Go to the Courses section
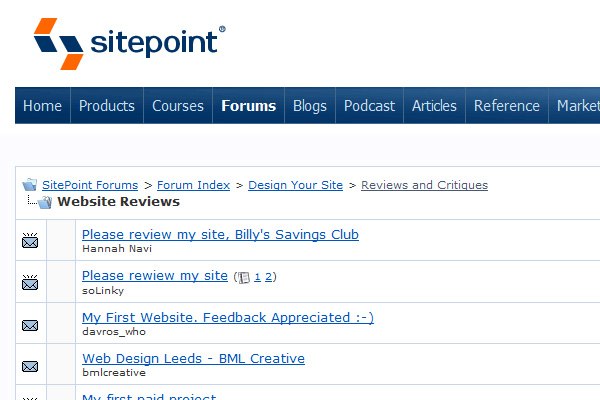 [178, 106]
